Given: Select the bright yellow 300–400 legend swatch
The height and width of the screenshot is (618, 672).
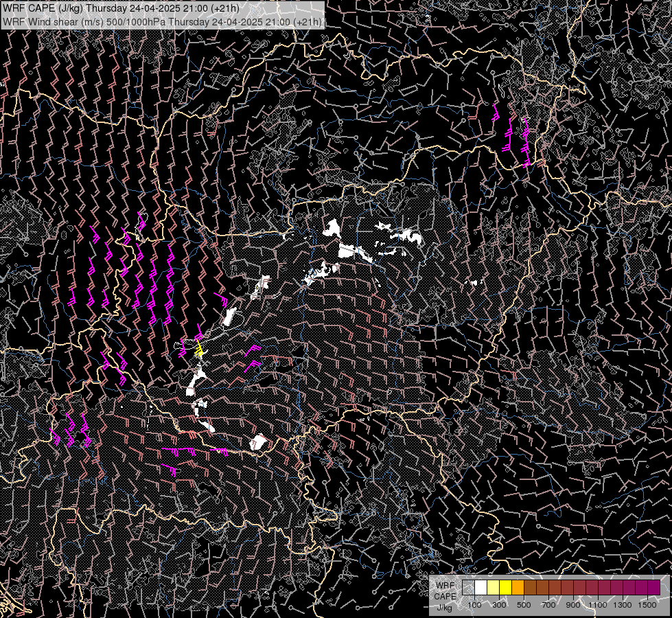Looking at the screenshot, I should (506, 587).
